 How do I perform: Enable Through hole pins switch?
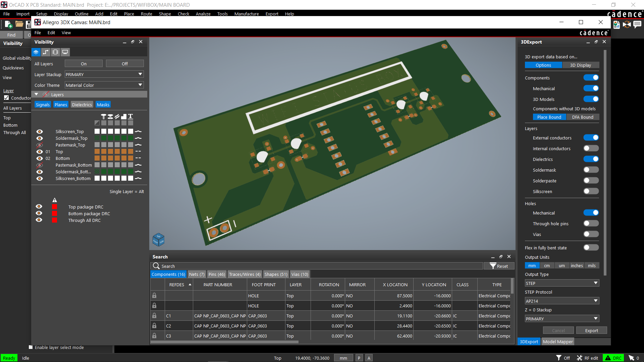click(591, 224)
